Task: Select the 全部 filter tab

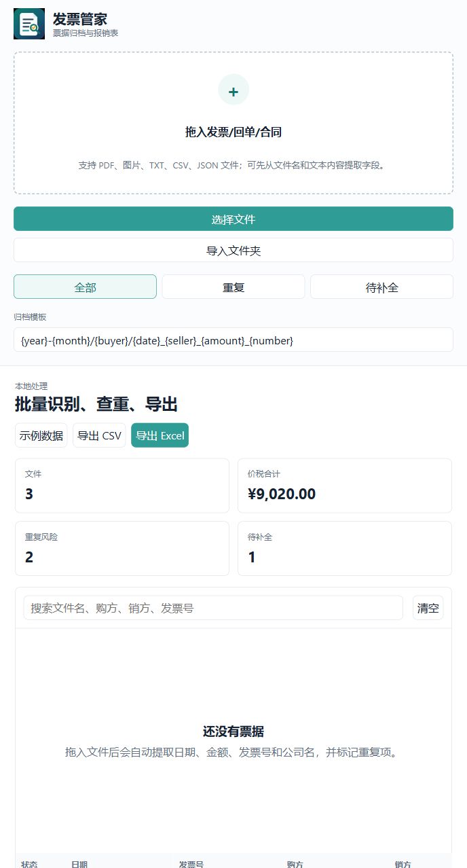Action: click(x=85, y=287)
